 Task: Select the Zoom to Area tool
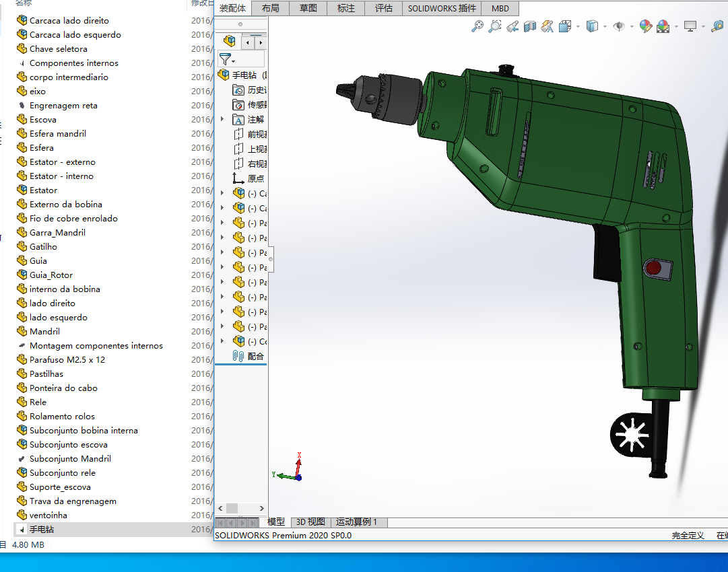pos(495,26)
